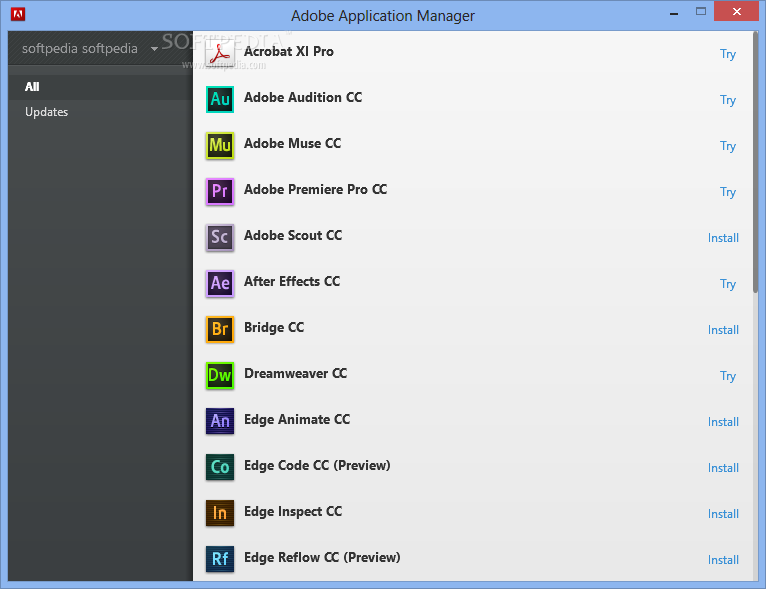Select the Edge Animate CC label
Screen dimensions: 766x589
pyautogui.click(x=297, y=420)
